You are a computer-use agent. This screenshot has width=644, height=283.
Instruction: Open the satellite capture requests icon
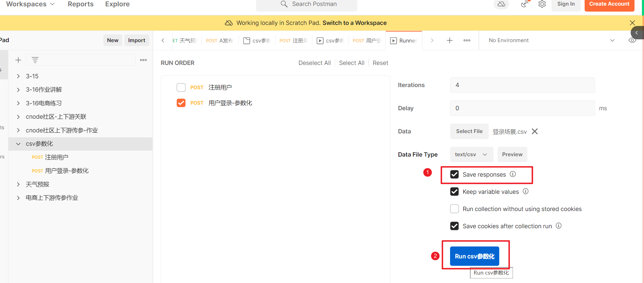point(525,4)
